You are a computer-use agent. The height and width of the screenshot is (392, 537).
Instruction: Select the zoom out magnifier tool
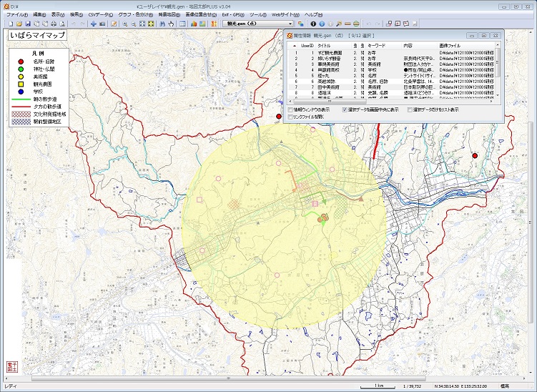coord(133,24)
